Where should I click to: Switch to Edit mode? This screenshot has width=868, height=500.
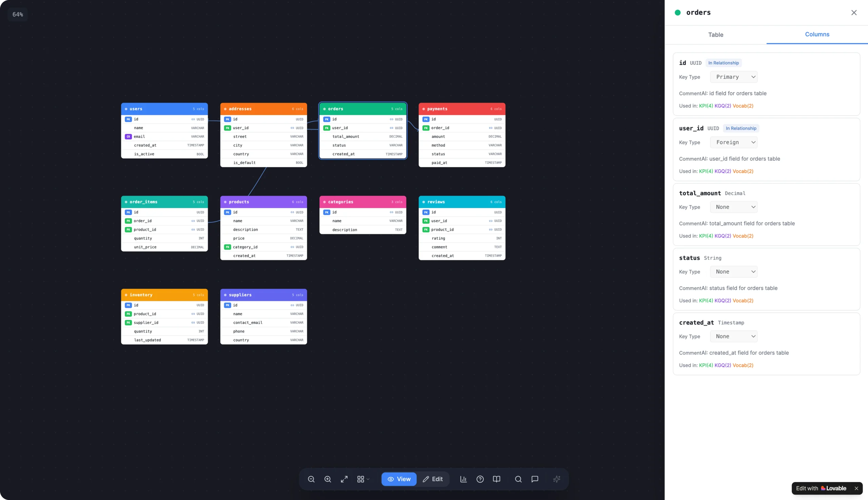(x=433, y=479)
